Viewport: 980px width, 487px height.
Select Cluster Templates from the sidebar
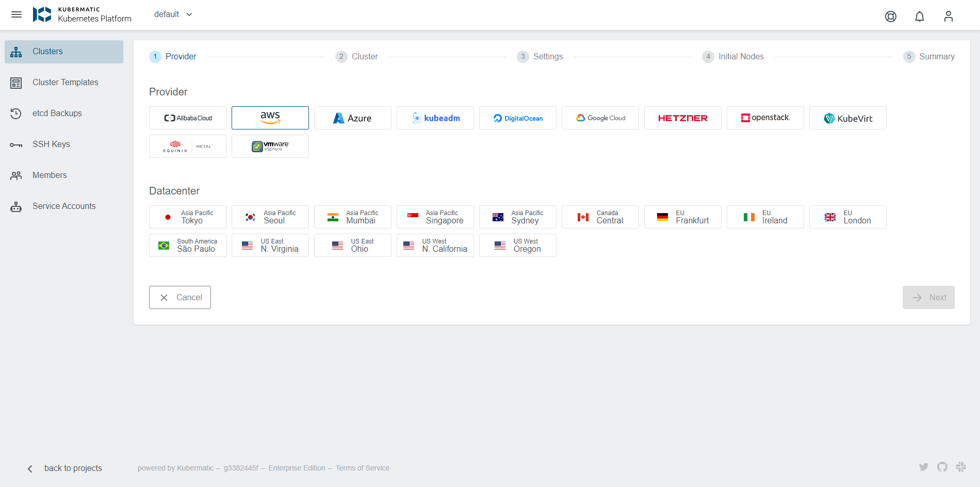65,82
